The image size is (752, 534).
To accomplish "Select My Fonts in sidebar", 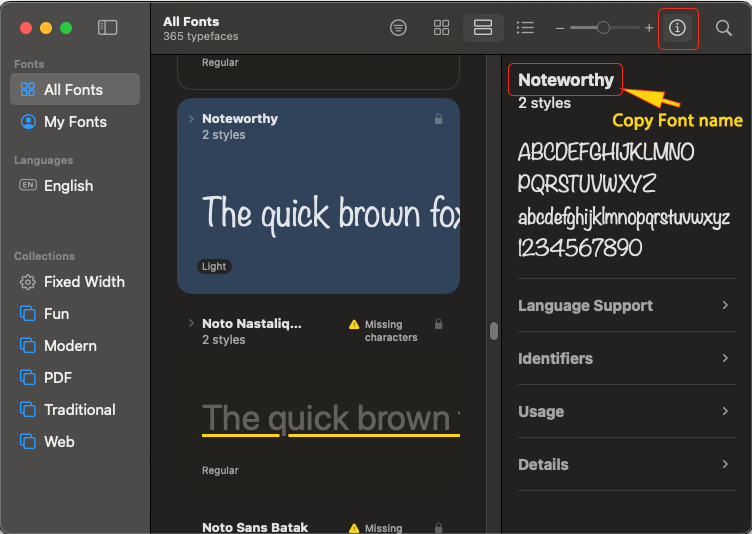I will point(75,121).
